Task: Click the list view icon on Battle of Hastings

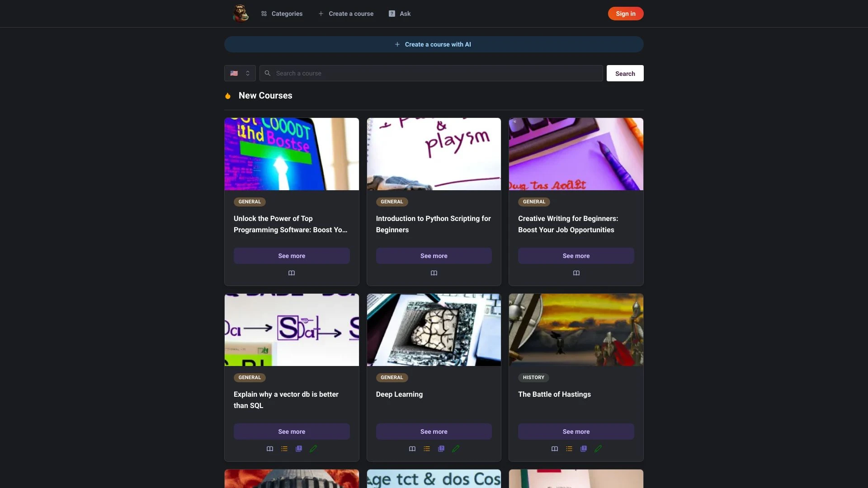Action: point(569,449)
